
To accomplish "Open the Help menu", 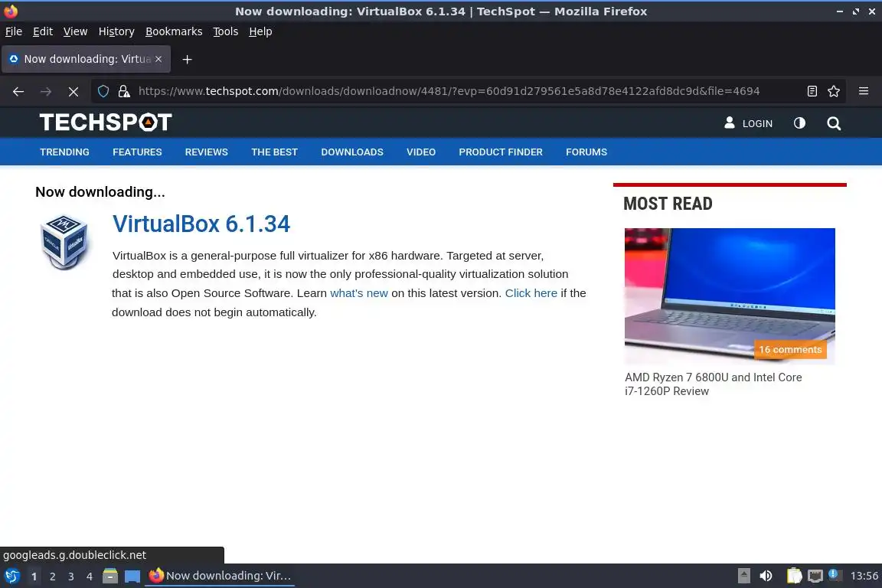I will click(260, 31).
